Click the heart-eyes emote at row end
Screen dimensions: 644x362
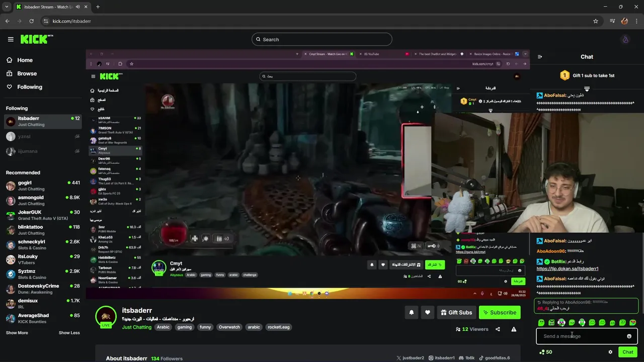(632, 322)
